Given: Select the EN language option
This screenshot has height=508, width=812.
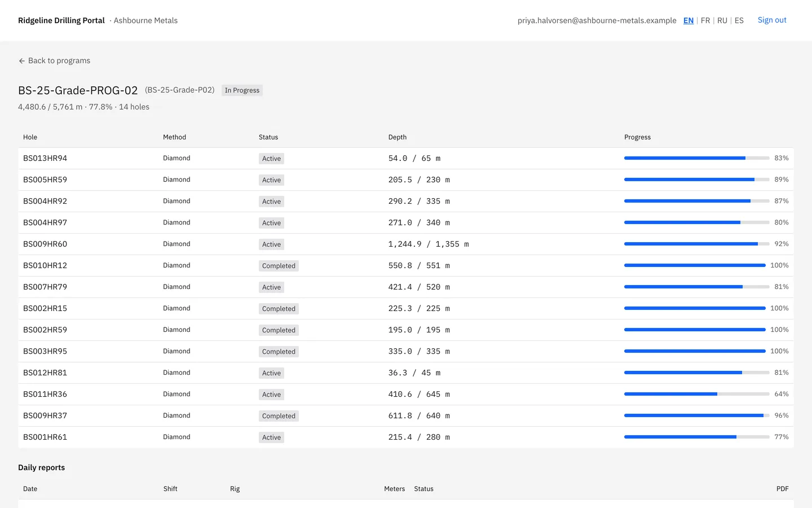Looking at the screenshot, I should tap(689, 20).
